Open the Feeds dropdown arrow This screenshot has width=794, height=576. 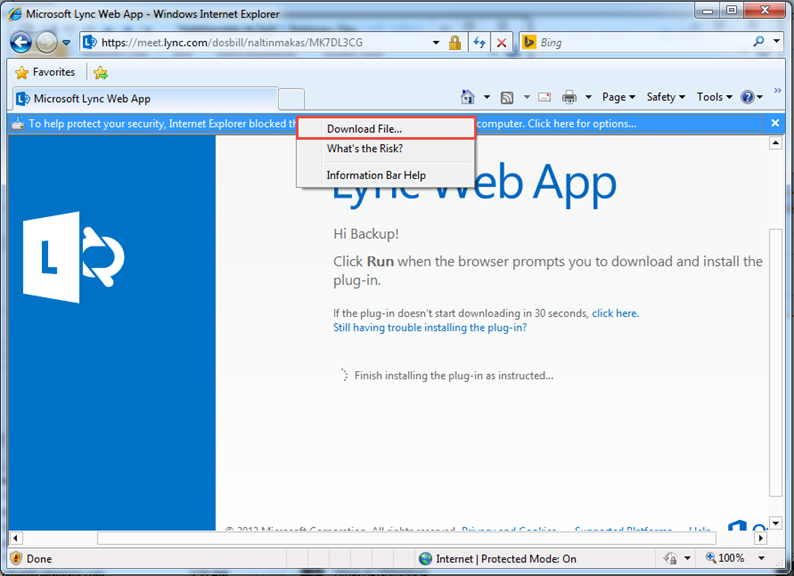coord(527,97)
